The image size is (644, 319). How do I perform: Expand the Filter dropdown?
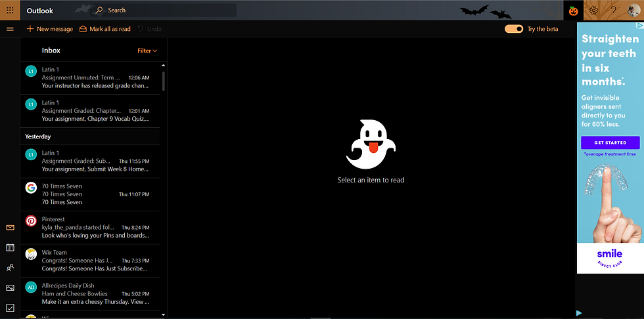click(147, 51)
